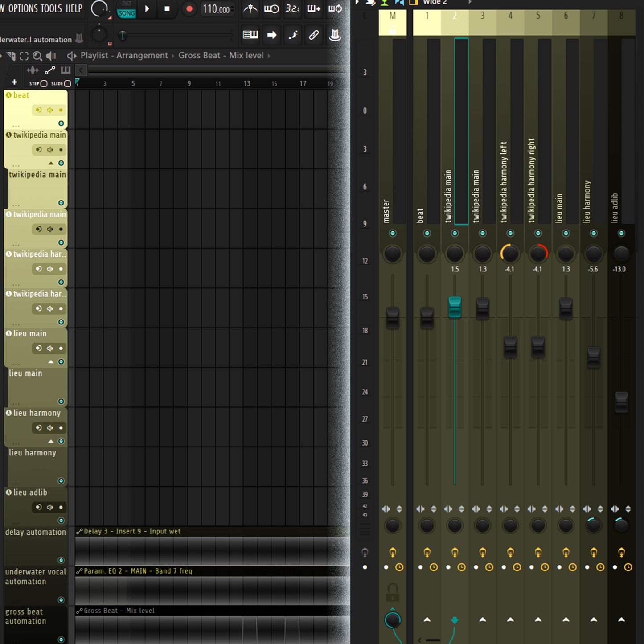Enable wait for input before recording

[271, 9]
